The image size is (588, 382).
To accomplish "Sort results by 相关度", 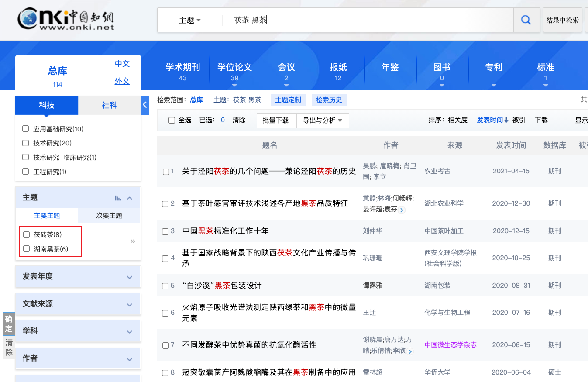I will pos(458,120).
